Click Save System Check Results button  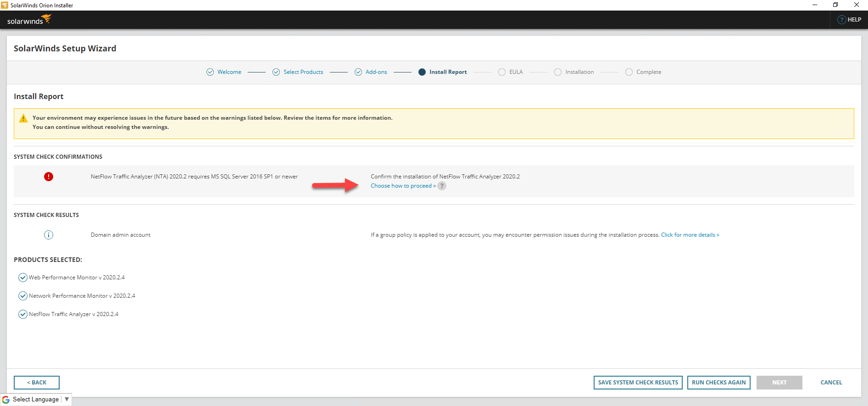coord(638,383)
